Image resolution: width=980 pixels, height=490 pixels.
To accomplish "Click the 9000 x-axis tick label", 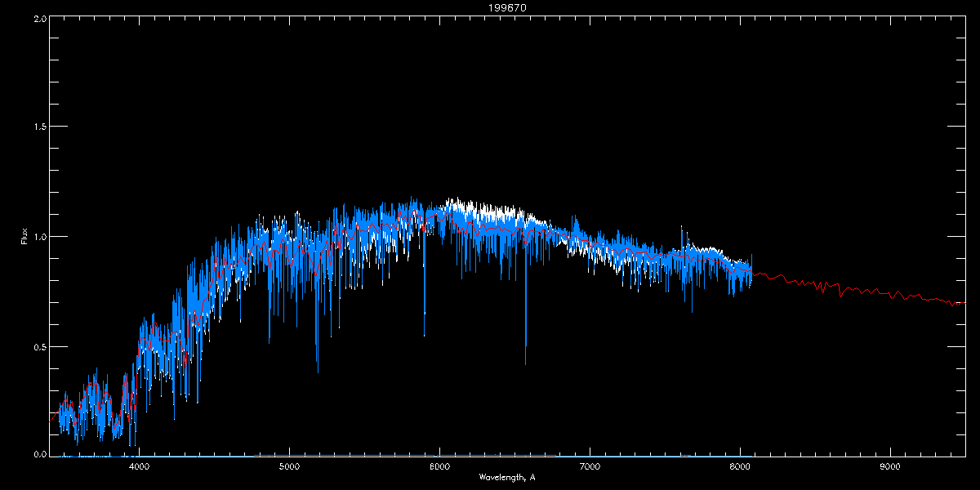I will [890, 467].
